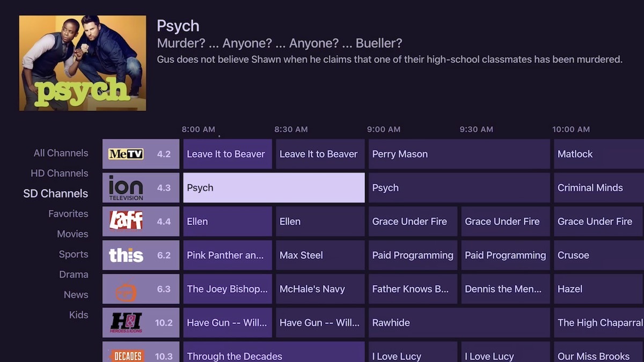The image size is (644, 362).
Task: Select the 9:00 AM Grace Under Fire
Action: pos(413,221)
